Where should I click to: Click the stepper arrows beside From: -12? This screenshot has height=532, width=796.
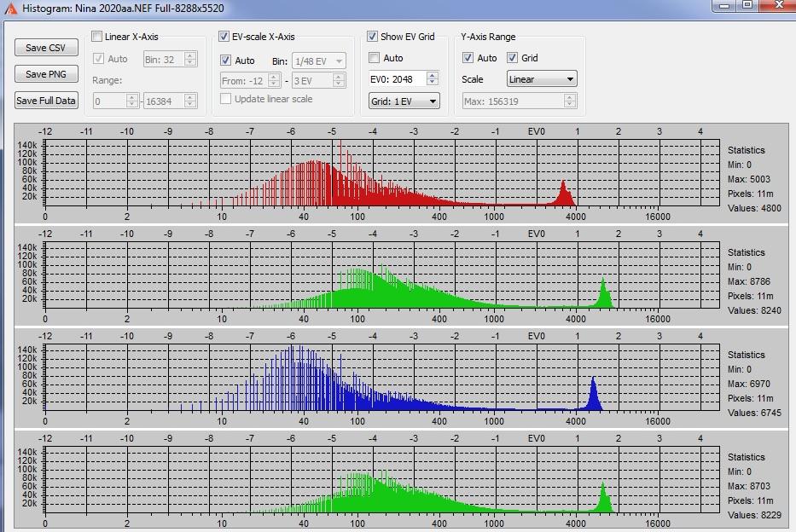pyautogui.click(x=274, y=81)
